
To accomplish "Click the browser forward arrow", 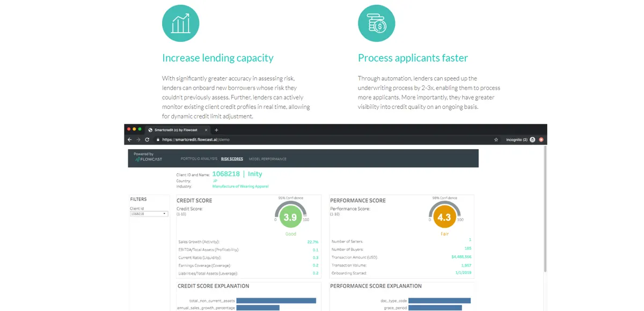I will [138, 139].
